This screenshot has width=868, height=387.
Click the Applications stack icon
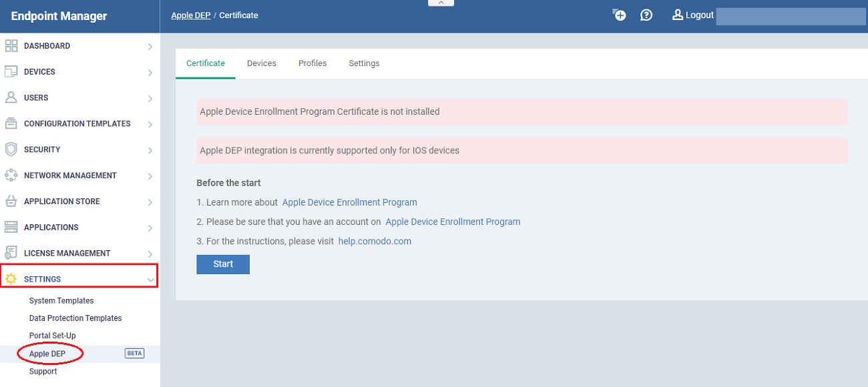[x=11, y=228]
